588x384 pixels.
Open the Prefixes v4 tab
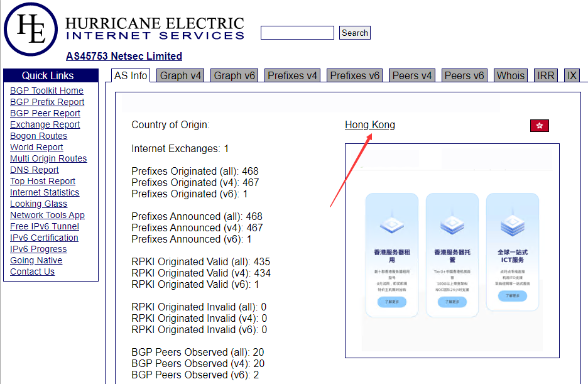click(293, 75)
